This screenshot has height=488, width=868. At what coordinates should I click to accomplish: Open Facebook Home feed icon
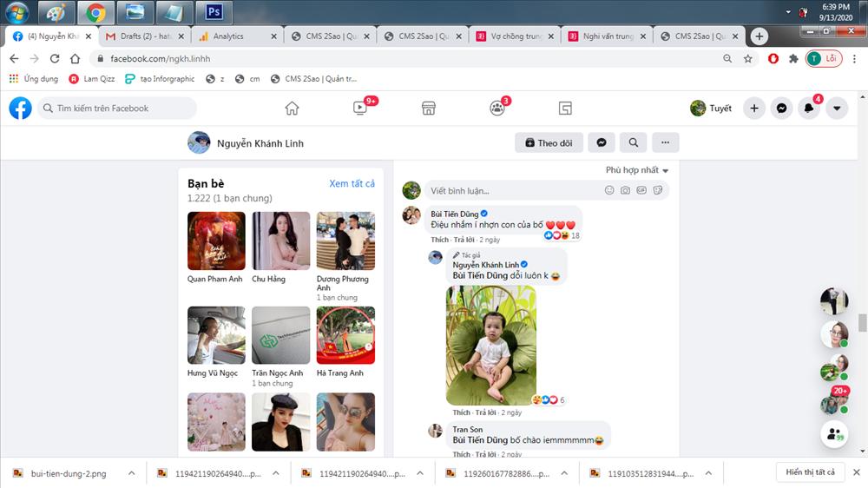292,109
